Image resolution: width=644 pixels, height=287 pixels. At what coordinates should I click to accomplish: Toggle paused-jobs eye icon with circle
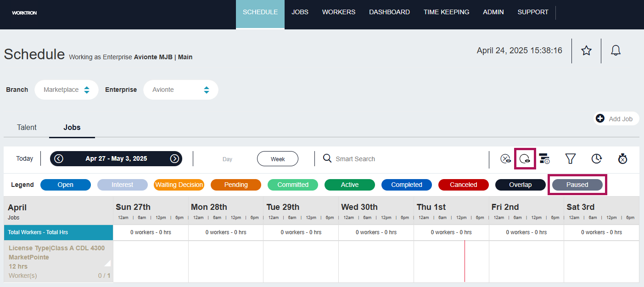525,159
